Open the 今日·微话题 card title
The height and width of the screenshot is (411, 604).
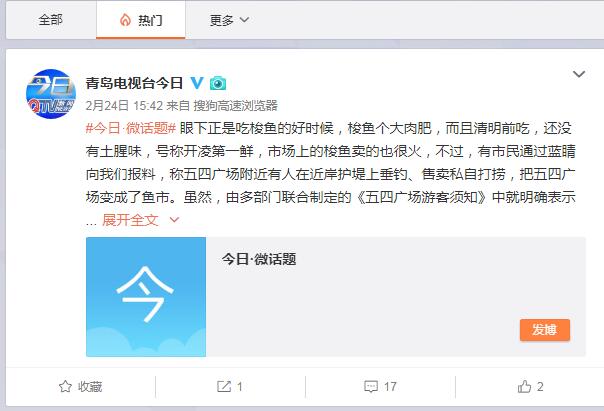coord(259,259)
